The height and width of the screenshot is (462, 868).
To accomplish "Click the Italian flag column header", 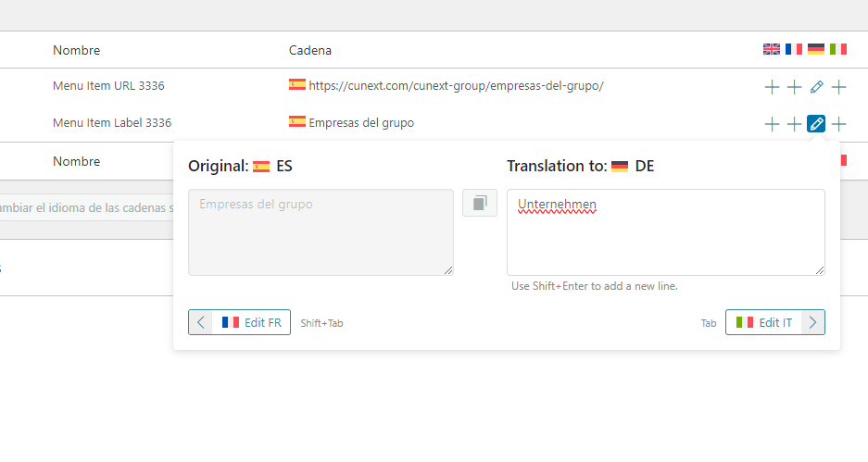I will tap(838, 49).
